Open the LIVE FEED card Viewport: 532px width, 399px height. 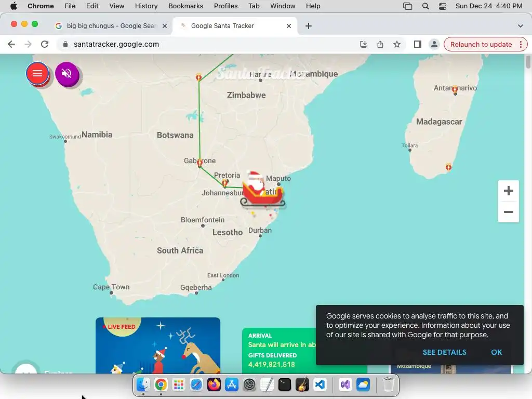pyautogui.click(x=158, y=345)
